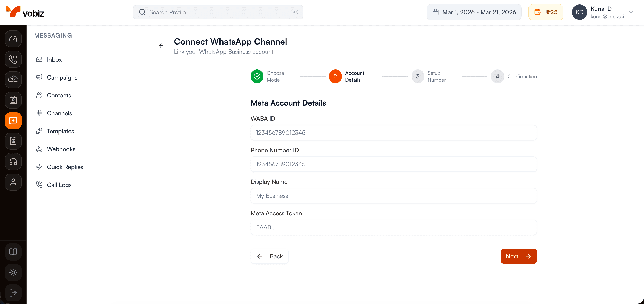Select the Messaging chat icon (orange)
Image resolution: width=644 pixels, height=304 pixels.
pyautogui.click(x=13, y=120)
